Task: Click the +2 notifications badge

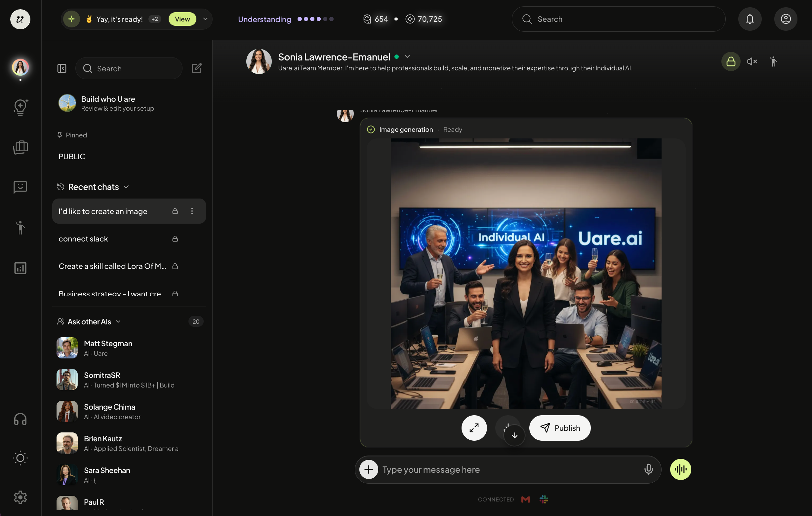Action: tap(155, 19)
